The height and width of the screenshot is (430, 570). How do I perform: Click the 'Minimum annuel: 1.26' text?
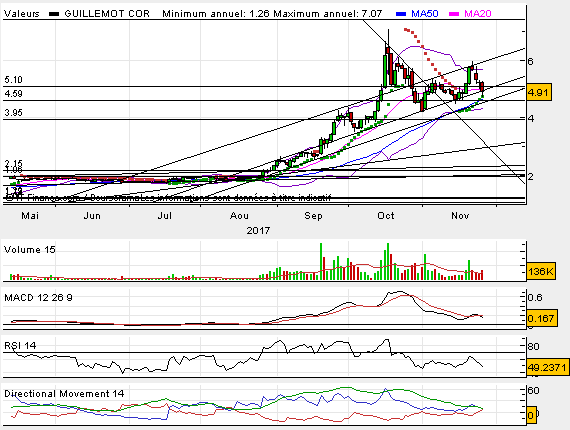[216, 14]
